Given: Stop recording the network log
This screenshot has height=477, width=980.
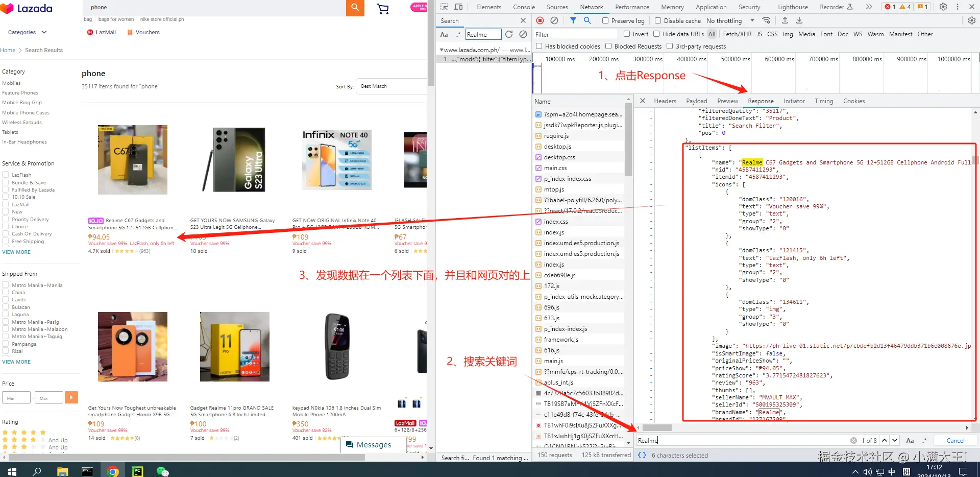Looking at the screenshot, I should [x=540, y=20].
